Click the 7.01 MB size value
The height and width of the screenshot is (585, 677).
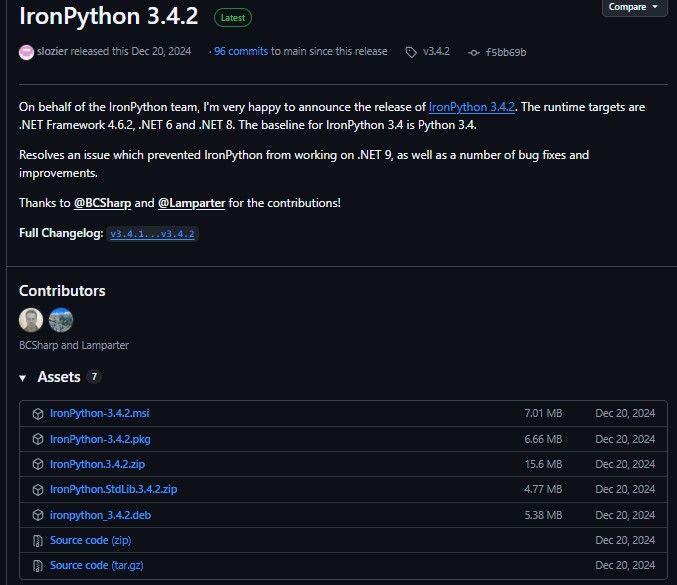click(x=543, y=413)
